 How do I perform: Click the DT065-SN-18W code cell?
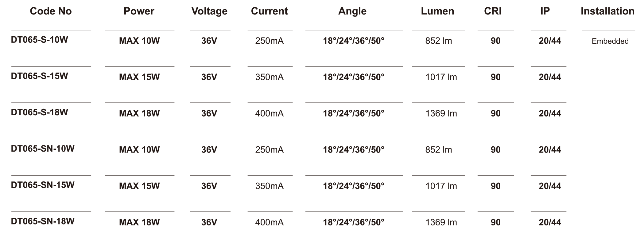click(x=43, y=221)
